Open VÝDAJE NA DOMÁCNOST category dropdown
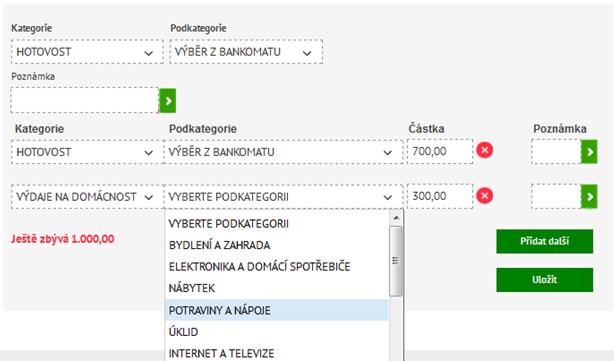The height and width of the screenshot is (361, 614). click(x=87, y=197)
